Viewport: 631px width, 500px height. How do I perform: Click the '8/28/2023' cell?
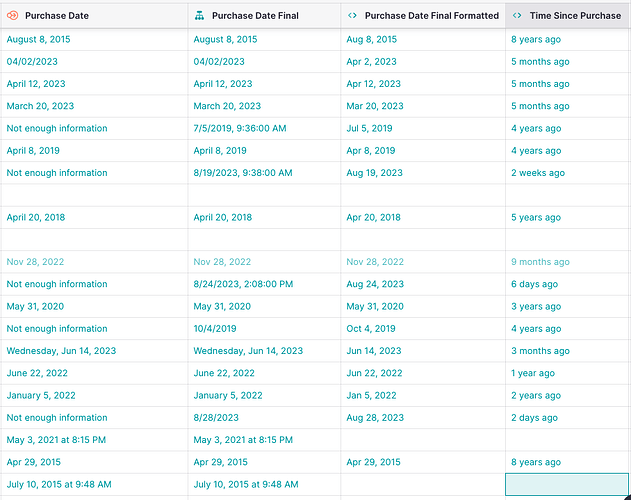pos(264,417)
